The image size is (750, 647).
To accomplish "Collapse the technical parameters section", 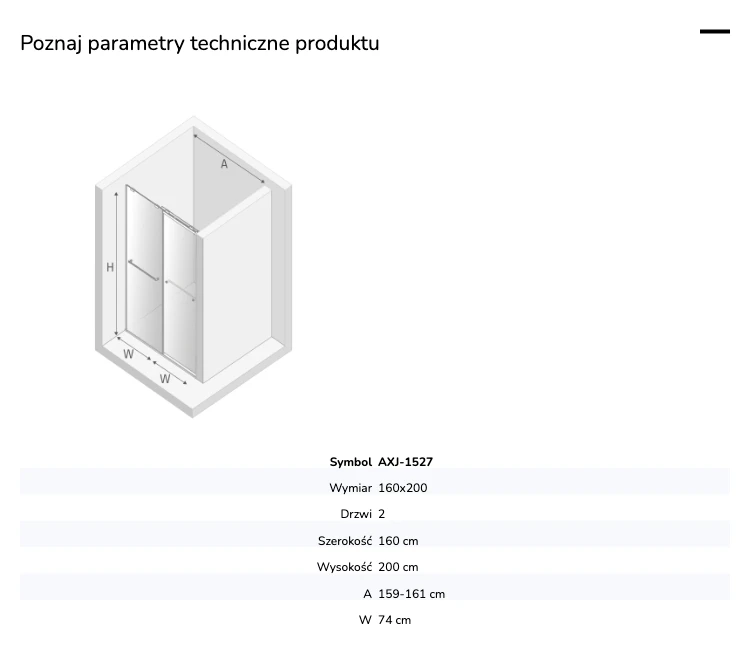I will (x=715, y=32).
